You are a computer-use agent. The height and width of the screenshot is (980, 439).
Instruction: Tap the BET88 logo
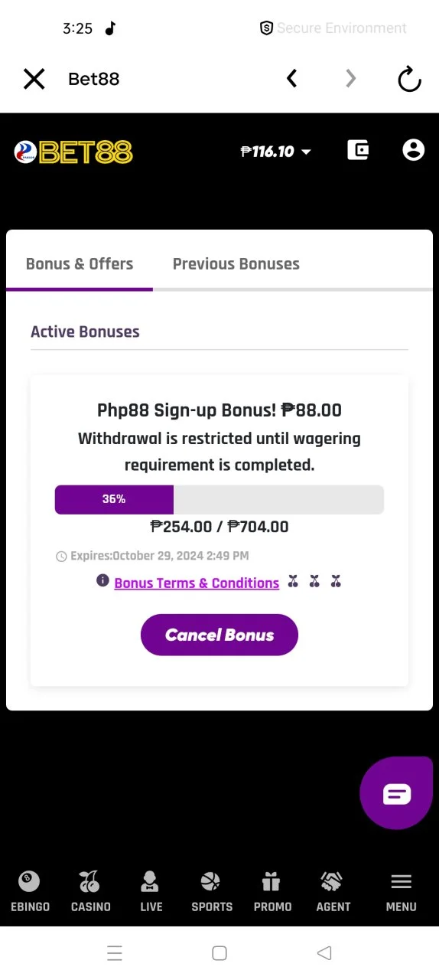pos(73,152)
